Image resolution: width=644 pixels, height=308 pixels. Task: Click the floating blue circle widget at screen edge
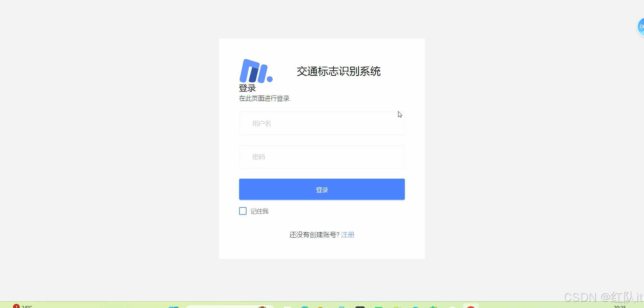pos(640,27)
